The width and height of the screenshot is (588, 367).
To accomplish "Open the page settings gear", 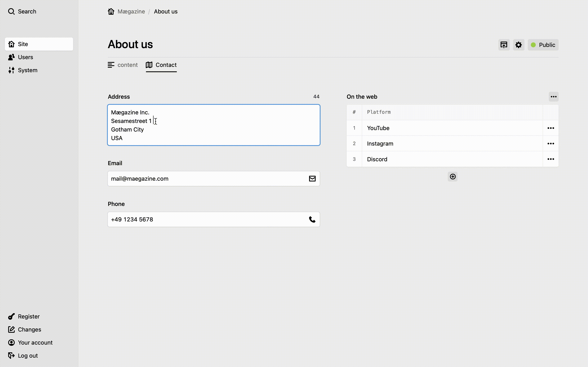I will tap(519, 45).
